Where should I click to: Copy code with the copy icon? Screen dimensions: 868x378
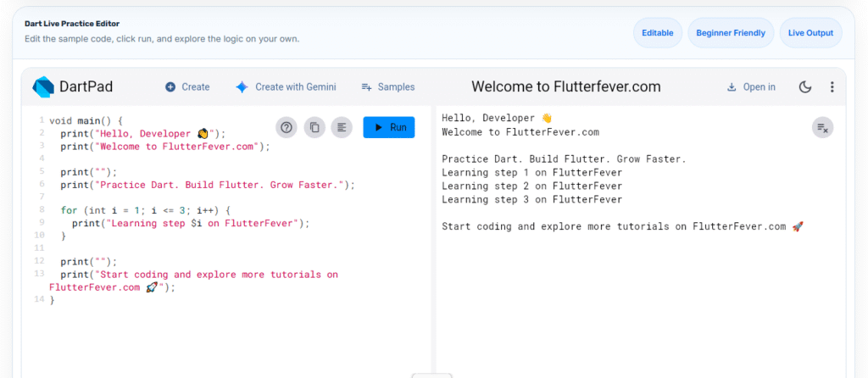[314, 127]
